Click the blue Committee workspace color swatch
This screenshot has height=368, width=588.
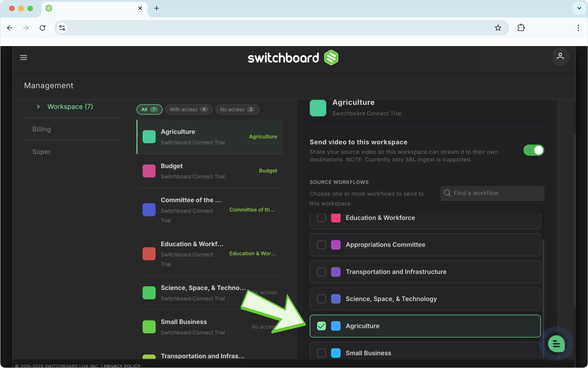[x=149, y=210]
